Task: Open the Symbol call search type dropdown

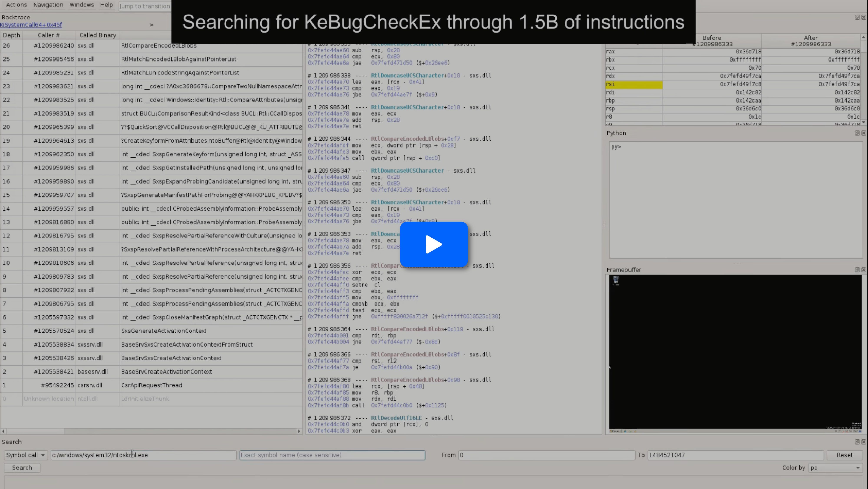Action: click(x=26, y=455)
